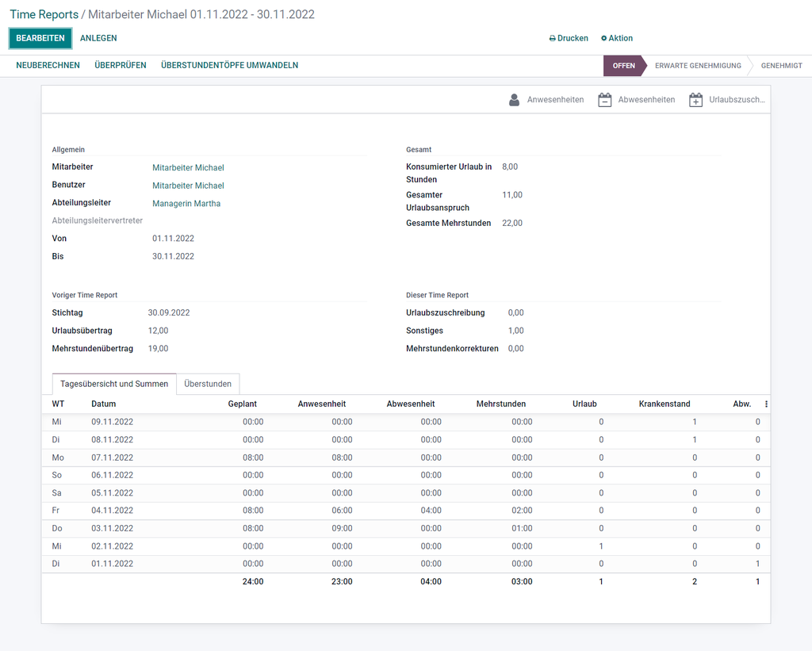Sort by the Abw. column header
This screenshot has height=651, width=812.
742,404
